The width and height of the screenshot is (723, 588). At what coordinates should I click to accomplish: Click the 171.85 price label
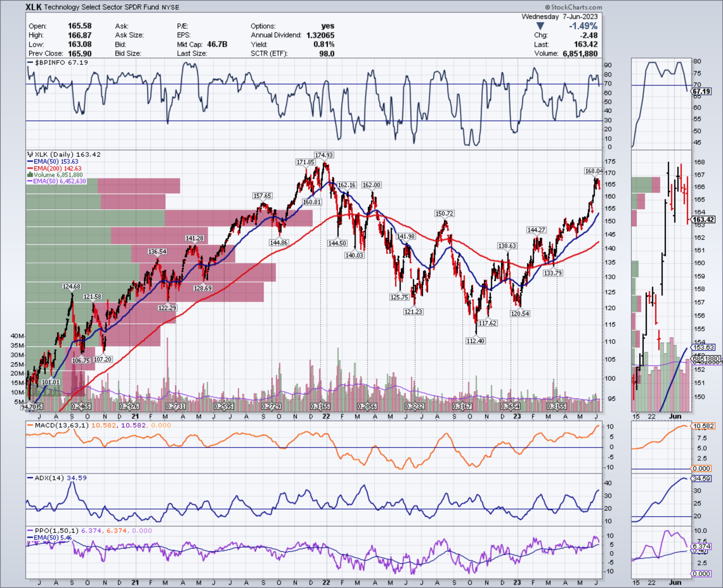(305, 162)
